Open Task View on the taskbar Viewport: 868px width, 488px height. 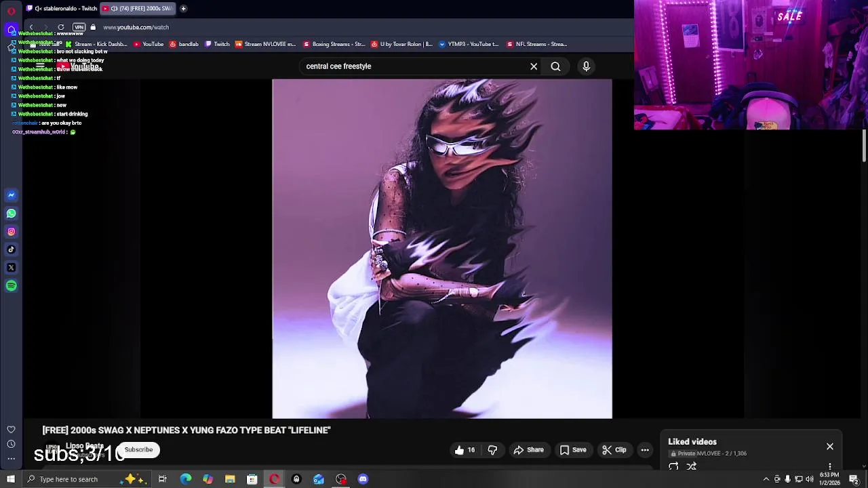pos(163,479)
